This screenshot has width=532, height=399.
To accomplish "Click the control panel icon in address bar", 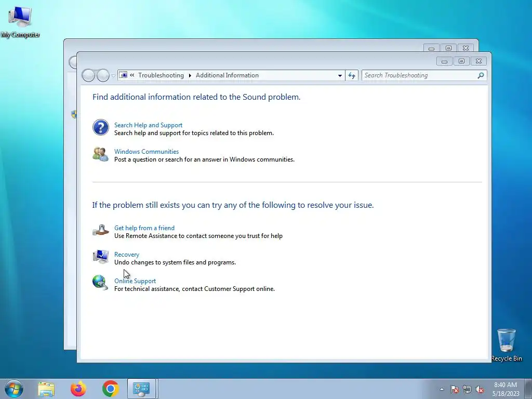I will 124,75.
